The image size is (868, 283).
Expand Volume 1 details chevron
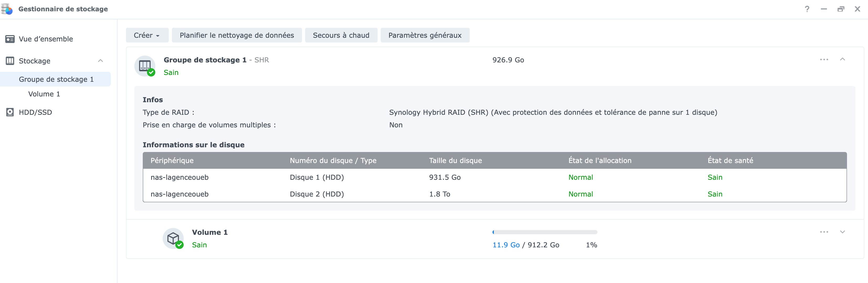pyautogui.click(x=842, y=232)
